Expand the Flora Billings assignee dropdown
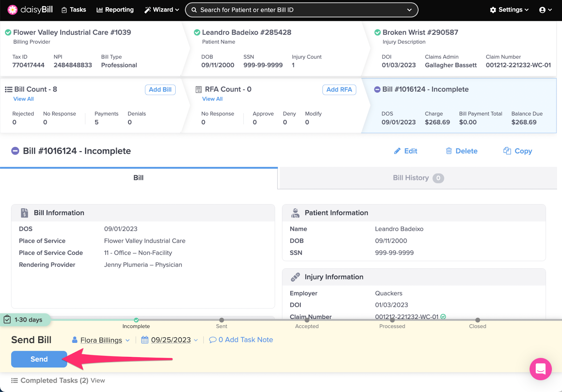This screenshot has width=562, height=392. tap(128, 340)
